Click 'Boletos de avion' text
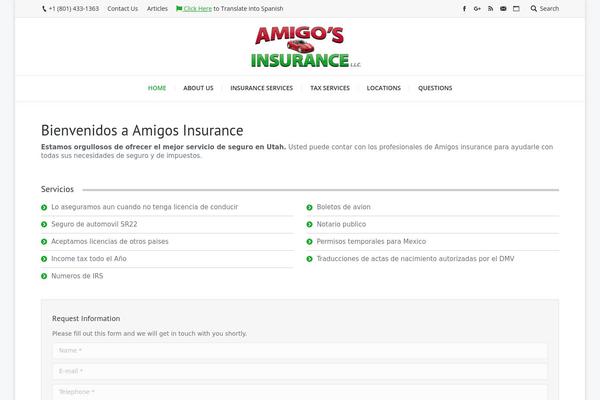This screenshot has width=600, height=400. coord(344,207)
